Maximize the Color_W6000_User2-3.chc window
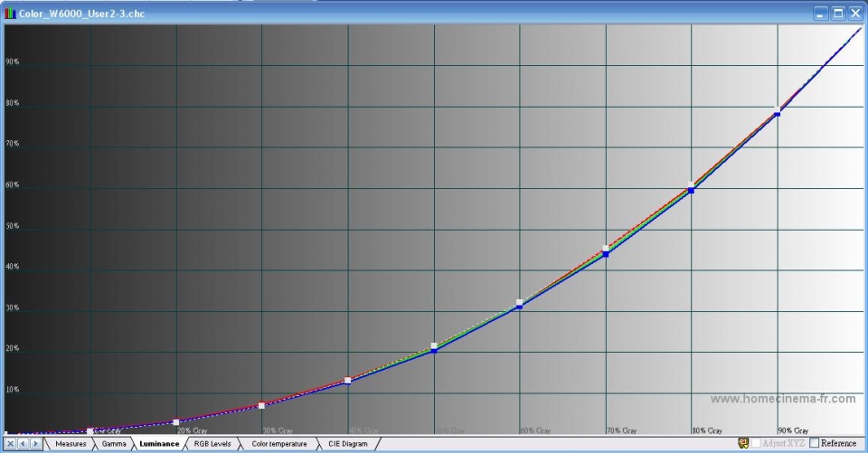Viewport: 868px width, 453px height. 838,14
